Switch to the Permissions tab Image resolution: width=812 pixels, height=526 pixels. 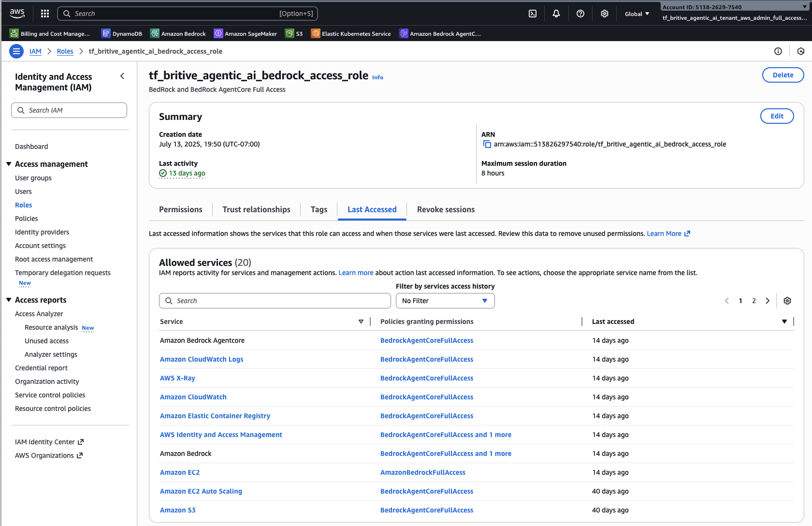tap(180, 209)
